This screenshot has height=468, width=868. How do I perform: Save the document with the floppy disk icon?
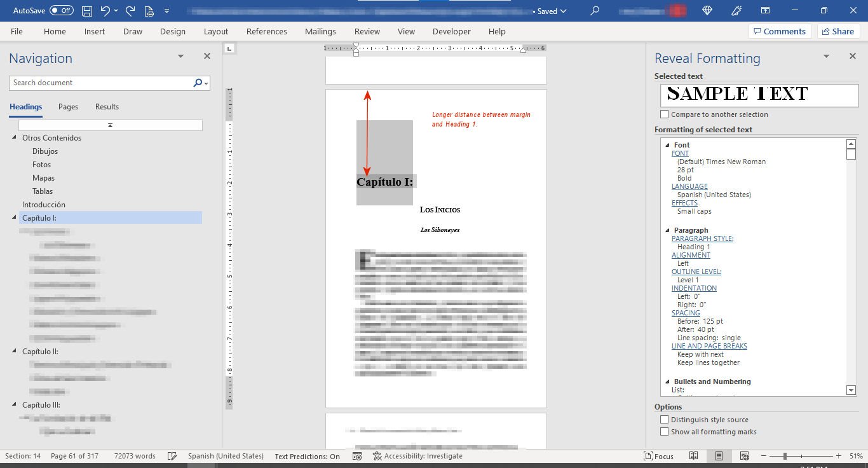[x=87, y=11]
